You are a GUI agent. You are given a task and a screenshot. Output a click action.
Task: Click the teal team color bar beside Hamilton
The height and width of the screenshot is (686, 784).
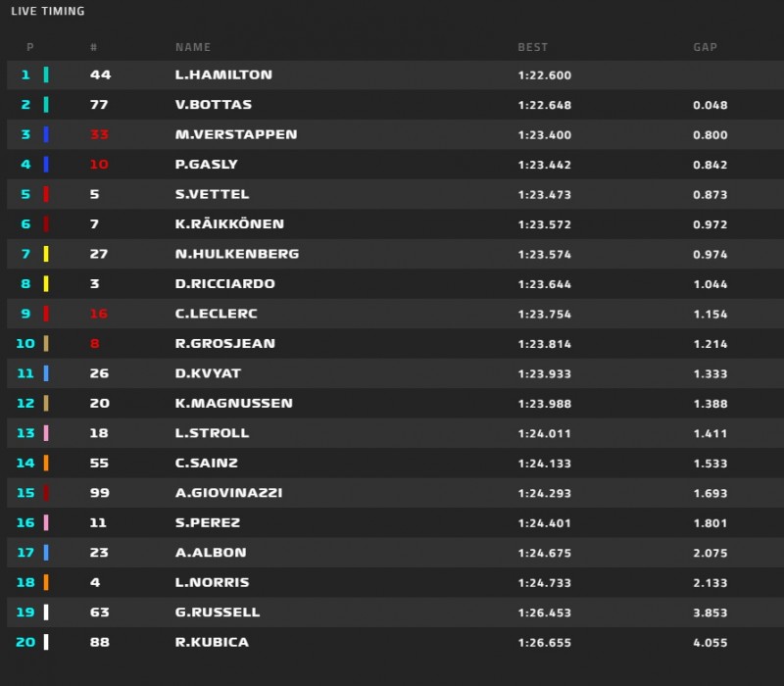tap(46, 74)
